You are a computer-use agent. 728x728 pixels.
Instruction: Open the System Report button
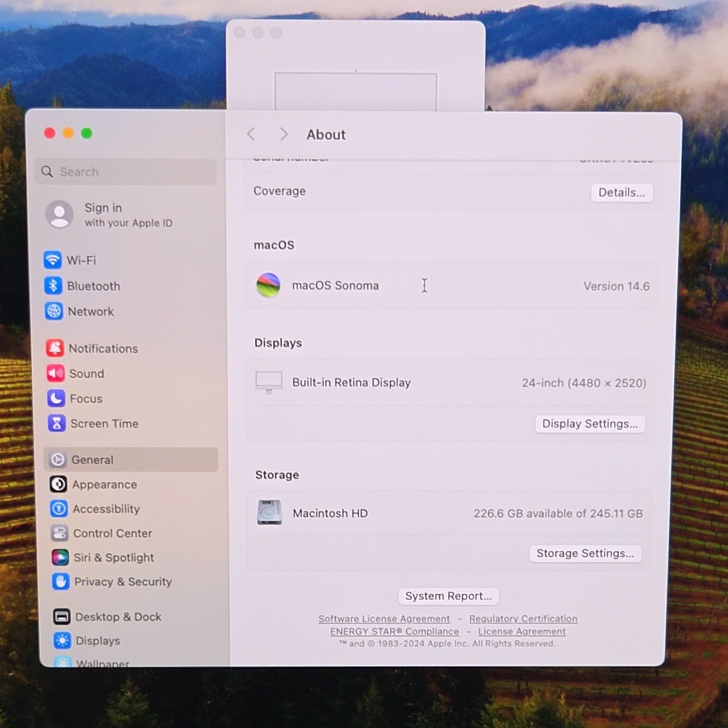448,596
